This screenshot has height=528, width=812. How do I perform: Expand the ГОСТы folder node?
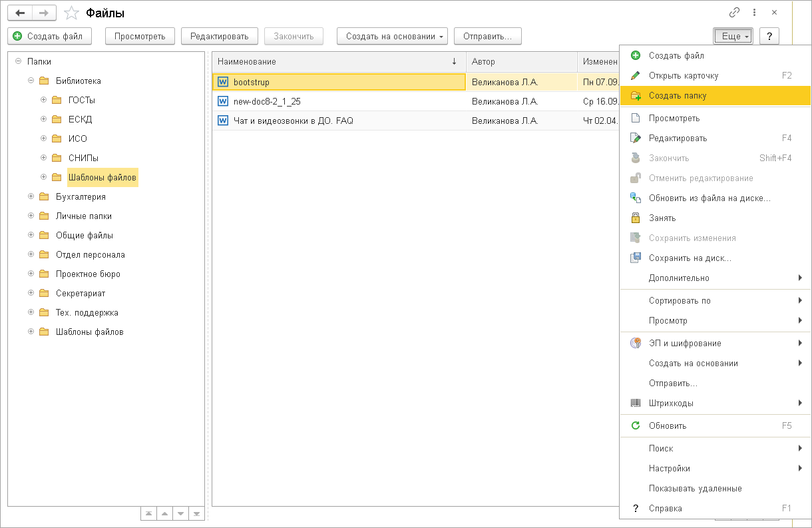[44, 100]
